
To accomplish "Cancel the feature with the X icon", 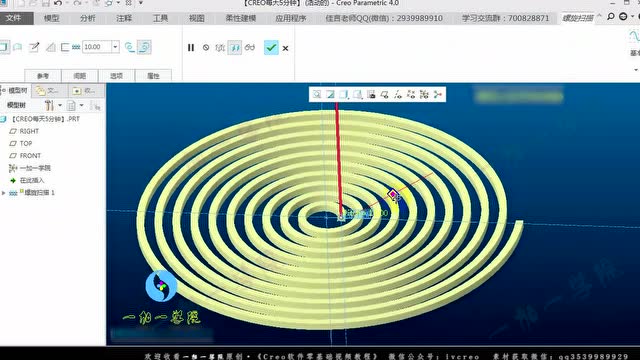I will [285, 48].
